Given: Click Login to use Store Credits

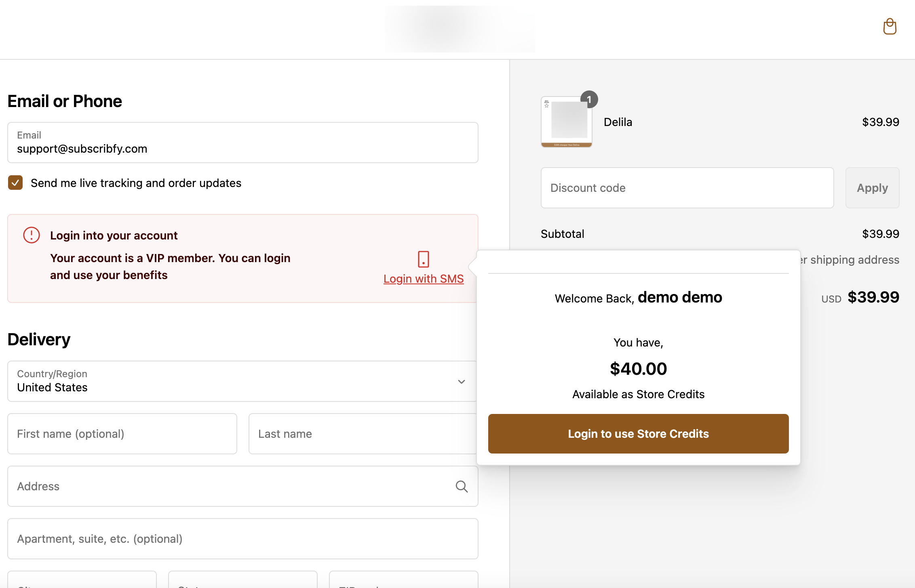Looking at the screenshot, I should [638, 433].
